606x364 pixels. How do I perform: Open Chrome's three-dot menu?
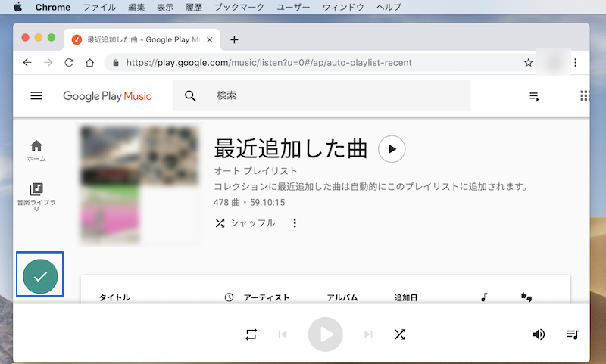pos(575,63)
